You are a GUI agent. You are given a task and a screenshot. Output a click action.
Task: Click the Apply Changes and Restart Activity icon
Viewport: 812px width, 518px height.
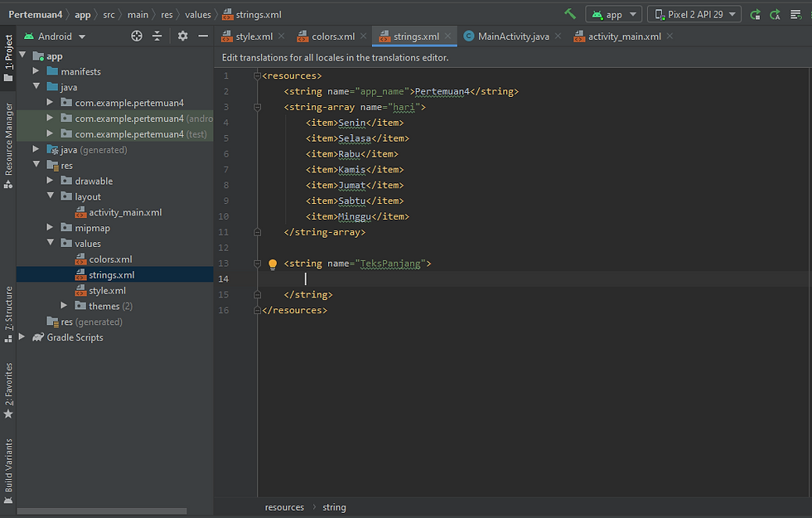click(756, 15)
